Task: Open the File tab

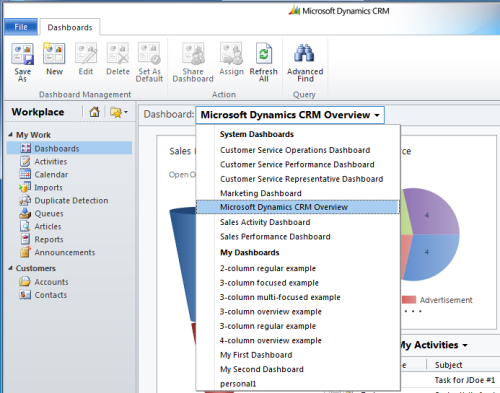Action: pos(21,27)
